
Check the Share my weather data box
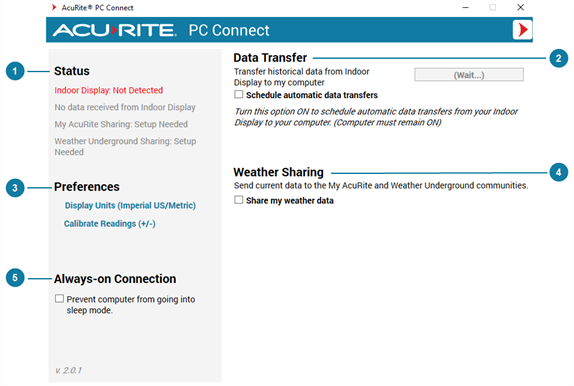[x=239, y=200]
